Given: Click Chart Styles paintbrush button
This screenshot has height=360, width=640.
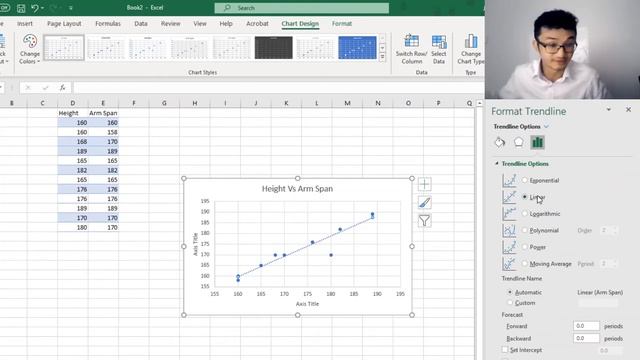Looking at the screenshot, I should (x=424, y=202).
